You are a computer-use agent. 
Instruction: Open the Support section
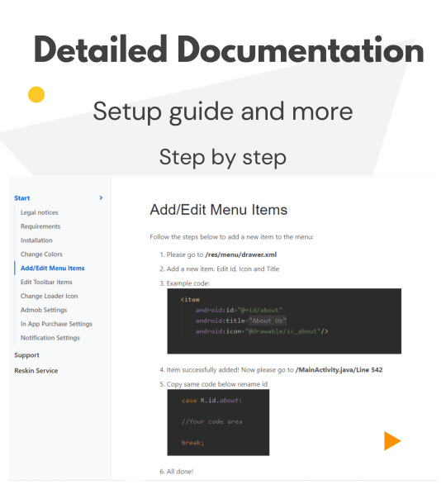tap(26, 355)
